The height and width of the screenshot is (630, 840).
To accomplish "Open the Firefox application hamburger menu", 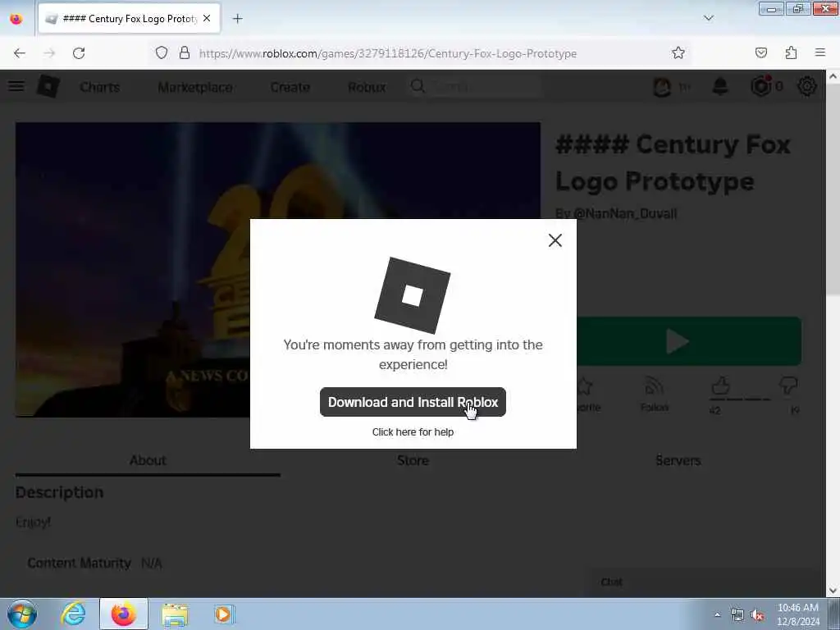I will coord(820,52).
